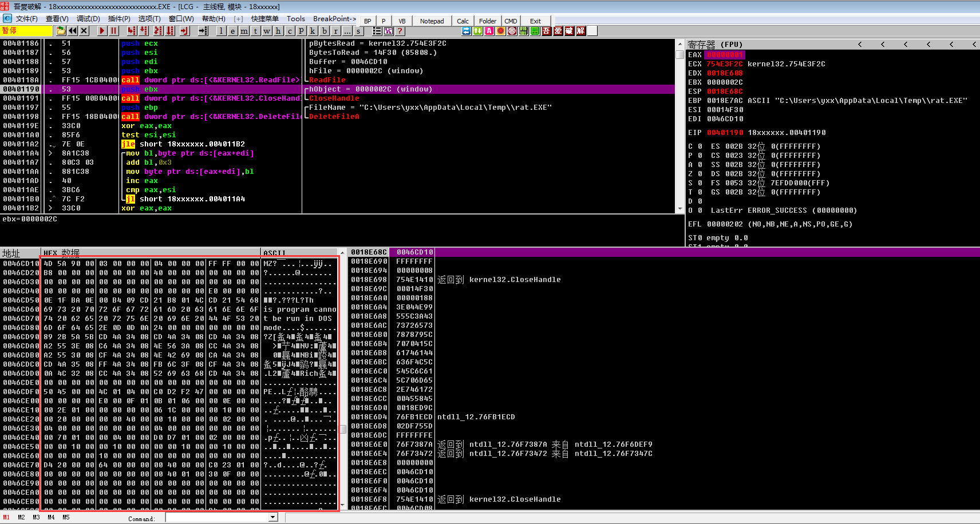Click the Step over icon
Image resolution: width=980 pixels, height=524 pixels.
(x=144, y=31)
